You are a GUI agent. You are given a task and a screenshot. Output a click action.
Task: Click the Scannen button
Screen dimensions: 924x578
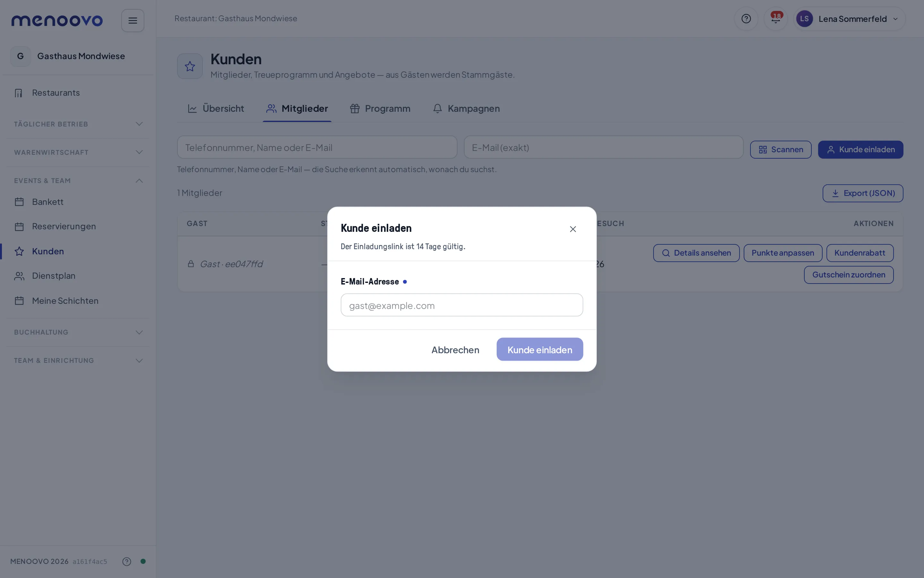[781, 149]
